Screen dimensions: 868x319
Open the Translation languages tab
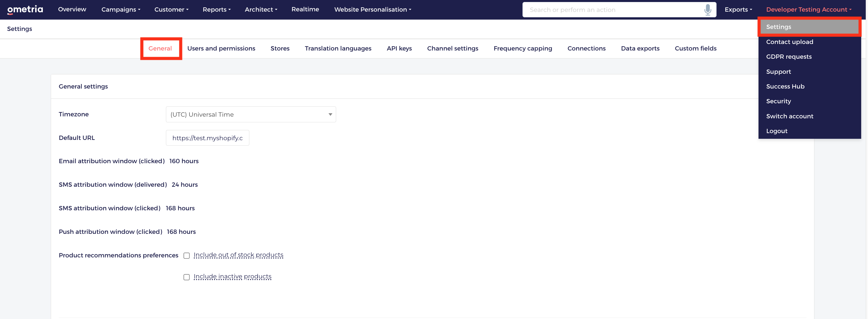coord(338,49)
